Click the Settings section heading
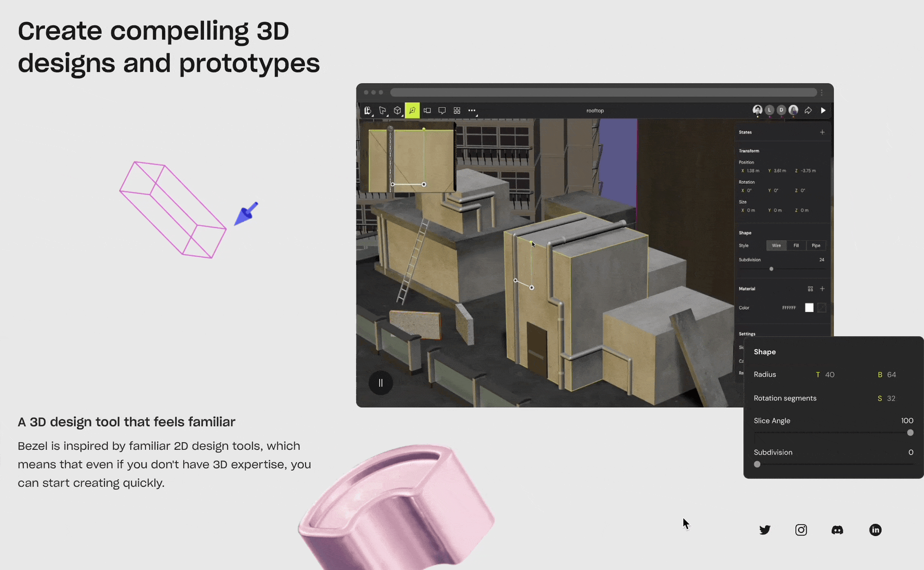Viewport: 924px width, 570px height. pyautogui.click(x=747, y=334)
